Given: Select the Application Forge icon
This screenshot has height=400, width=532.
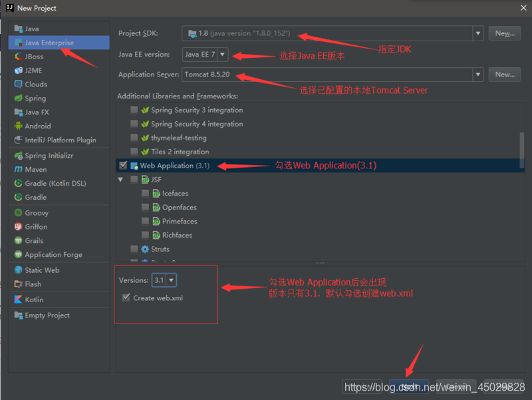Looking at the screenshot, I should [x=19, y=254].
